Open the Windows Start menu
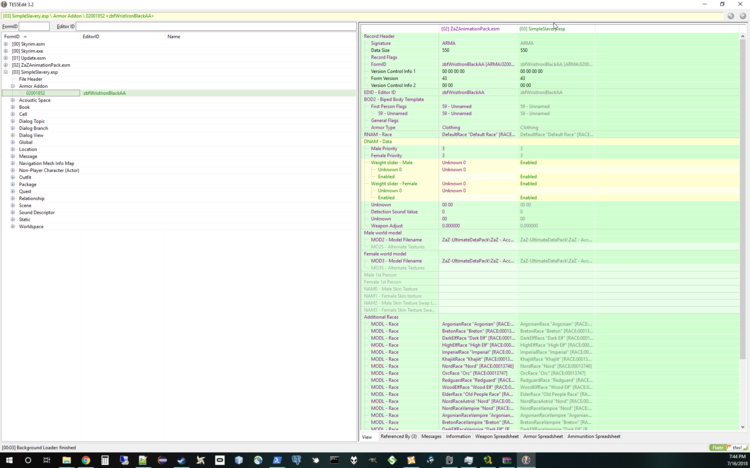This screenshot has width=750, height=468. [x=9, y=460]
